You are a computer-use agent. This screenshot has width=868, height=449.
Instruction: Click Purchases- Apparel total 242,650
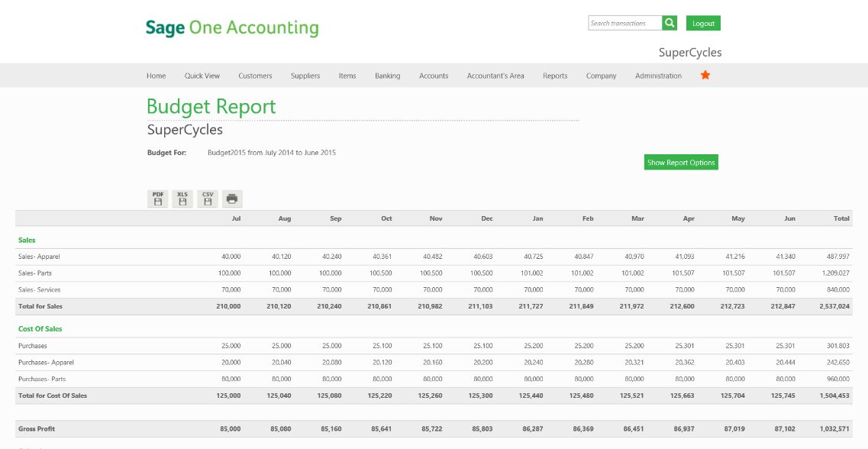[837, 363]
